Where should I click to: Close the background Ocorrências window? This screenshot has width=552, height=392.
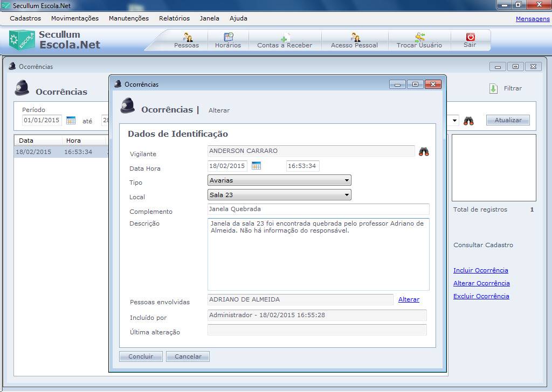533,66
